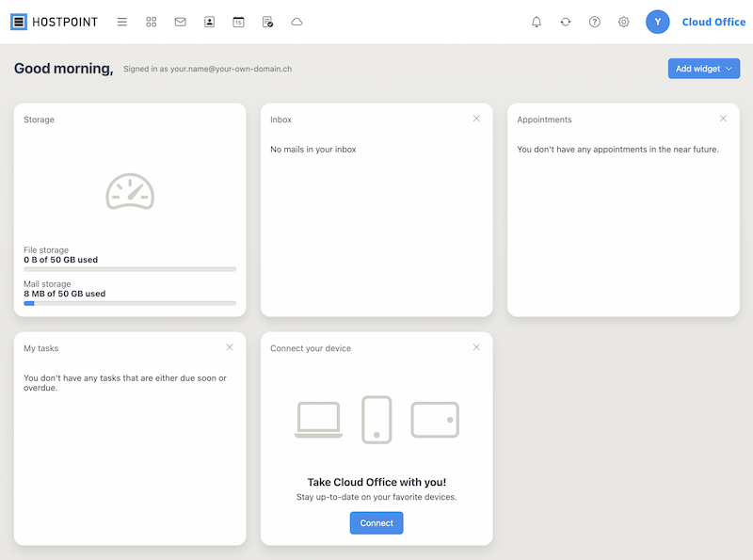Click the Storage widget title

coord(39,120)
